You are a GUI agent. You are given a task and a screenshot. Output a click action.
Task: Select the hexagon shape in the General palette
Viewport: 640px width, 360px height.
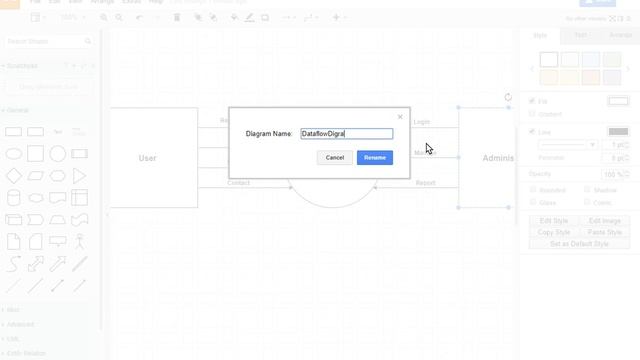click(x=58, y=176)
